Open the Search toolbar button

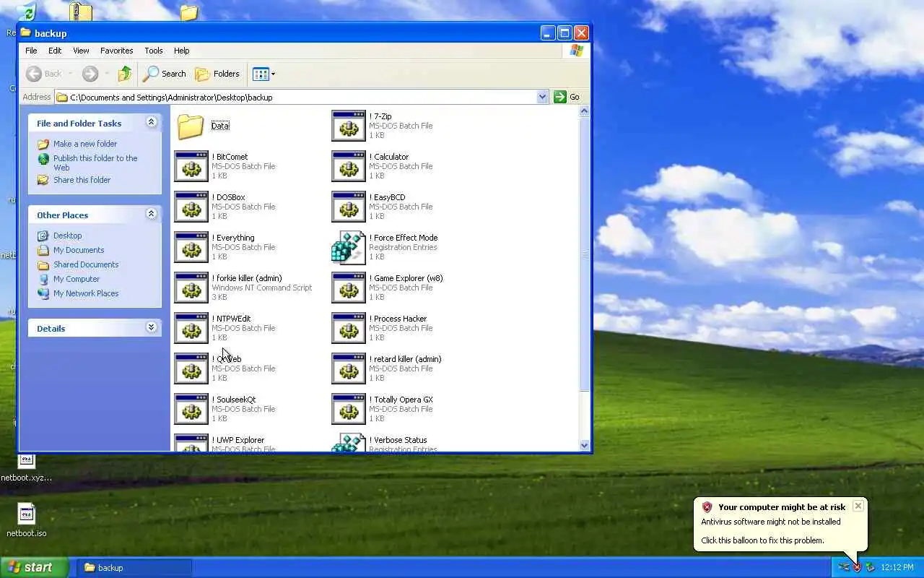(165, 74)
